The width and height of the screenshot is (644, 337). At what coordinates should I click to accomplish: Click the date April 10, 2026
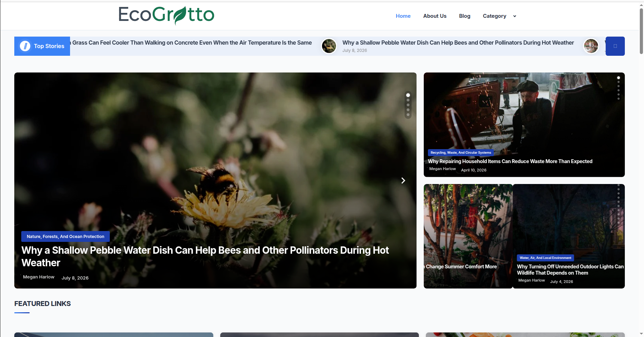point(474,170)
